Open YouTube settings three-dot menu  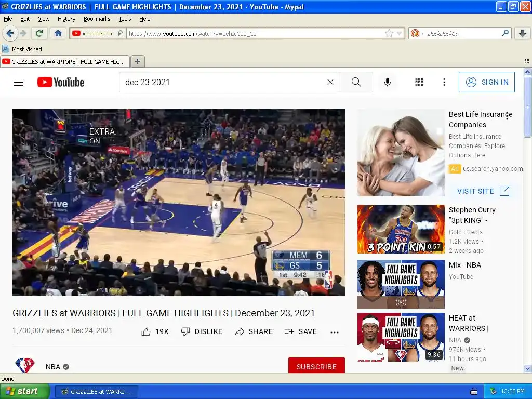pyautogui.click(x=444, y=82)
